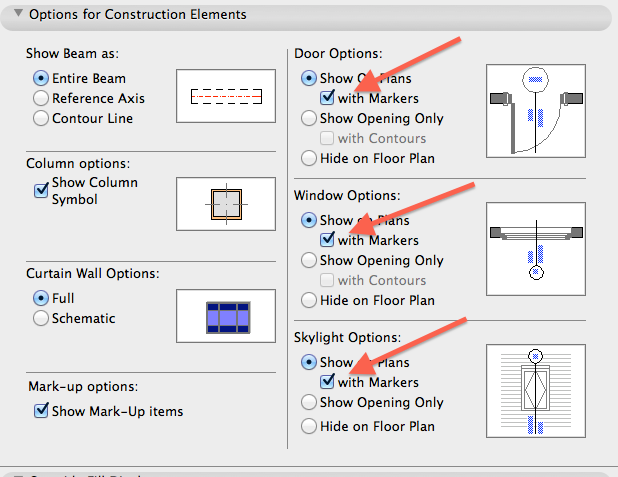Click the skylight options preview image
This screenshot has height=477, width=618.
[x=534, y=393]
